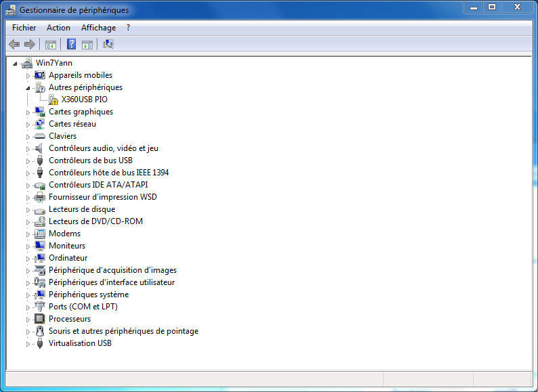Click the Contrôleurs IDE ATA/ATAPI icon
This screenshot has width=538, height=392.
(x=40, y=186)
